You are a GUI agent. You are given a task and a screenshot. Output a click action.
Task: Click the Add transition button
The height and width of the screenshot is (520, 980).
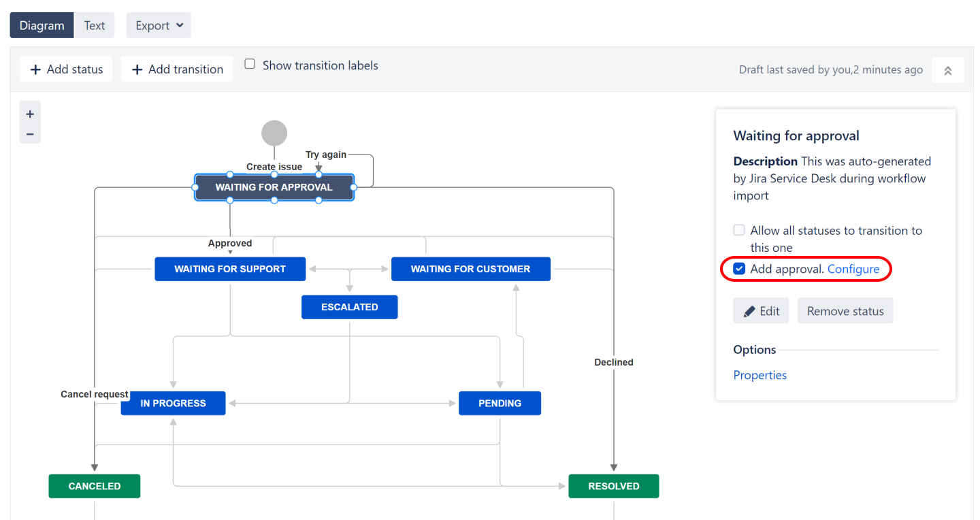[x=177, y=69]
